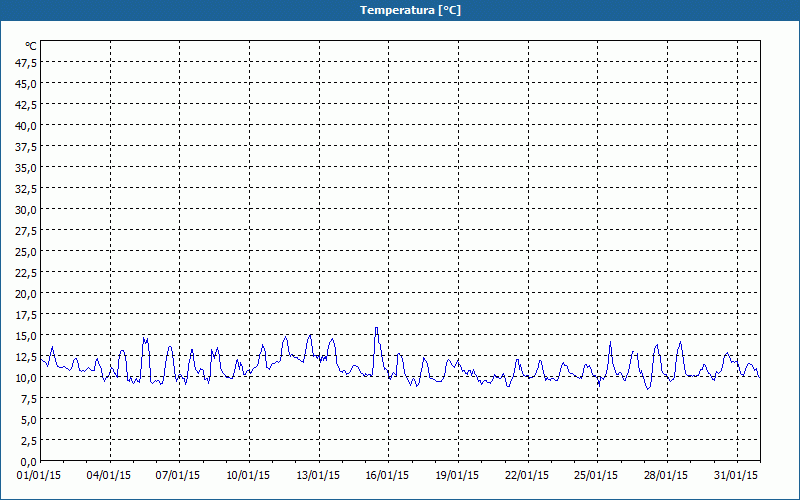Pick the 22/01/15 date label
The width and height of the screenshot is (800, 500).
[x=527, y=476]
